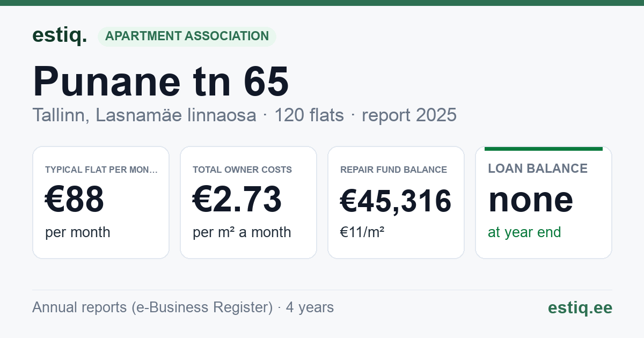Open the estiq.ee link
The height and width of the screenshot is (338, 644).
click(580, 307)
